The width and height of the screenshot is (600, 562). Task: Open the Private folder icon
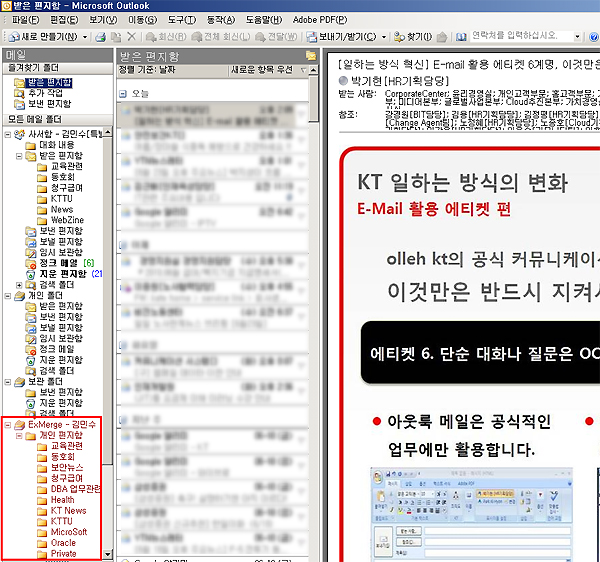[42, 554]
